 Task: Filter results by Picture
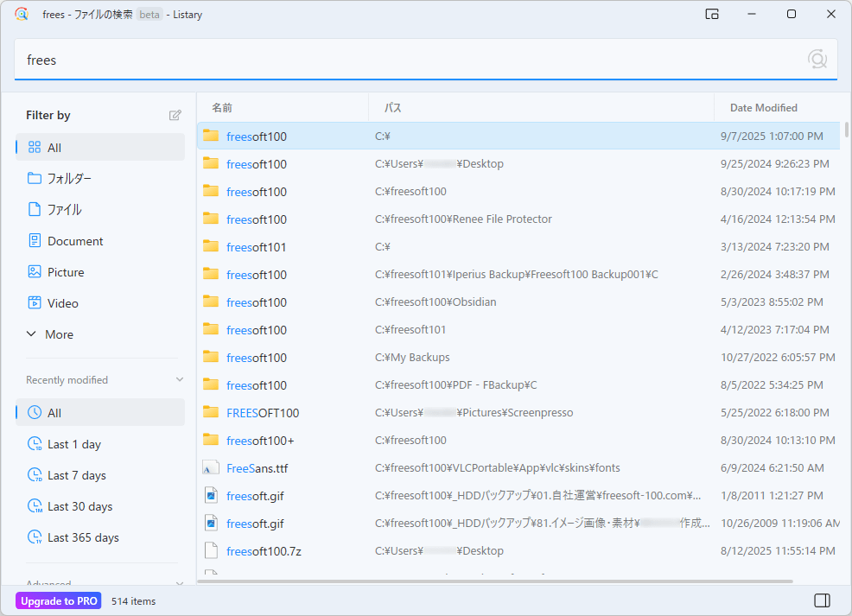(100, 271)
